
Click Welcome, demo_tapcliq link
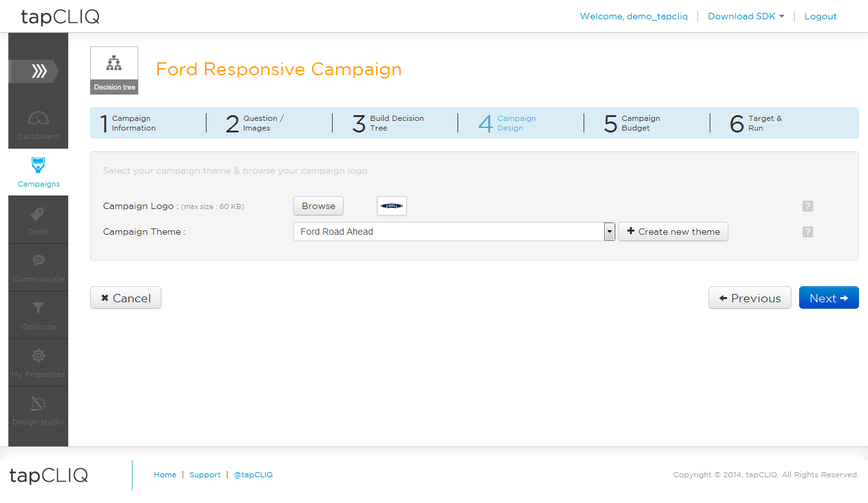point(634,16)
